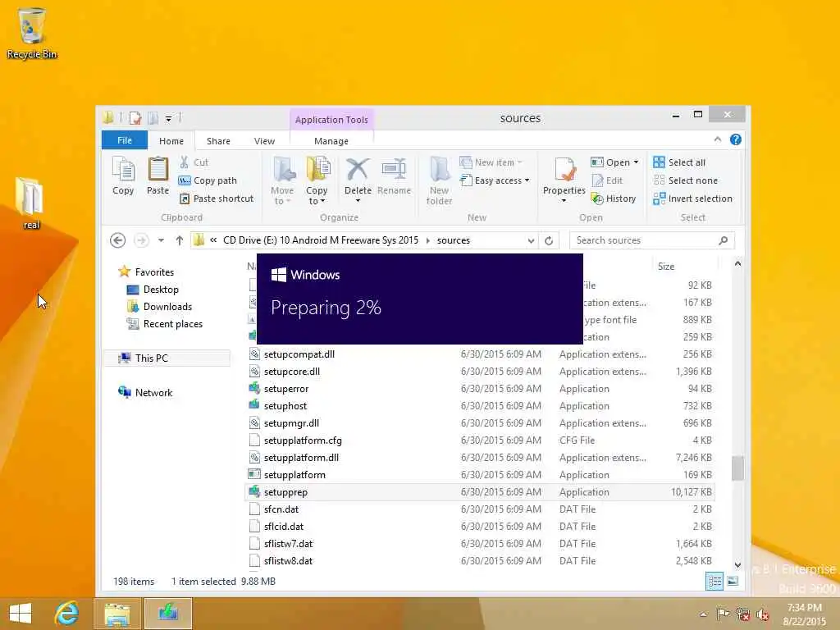
Task: Open the address bar history dropdown
Action: 531,240
